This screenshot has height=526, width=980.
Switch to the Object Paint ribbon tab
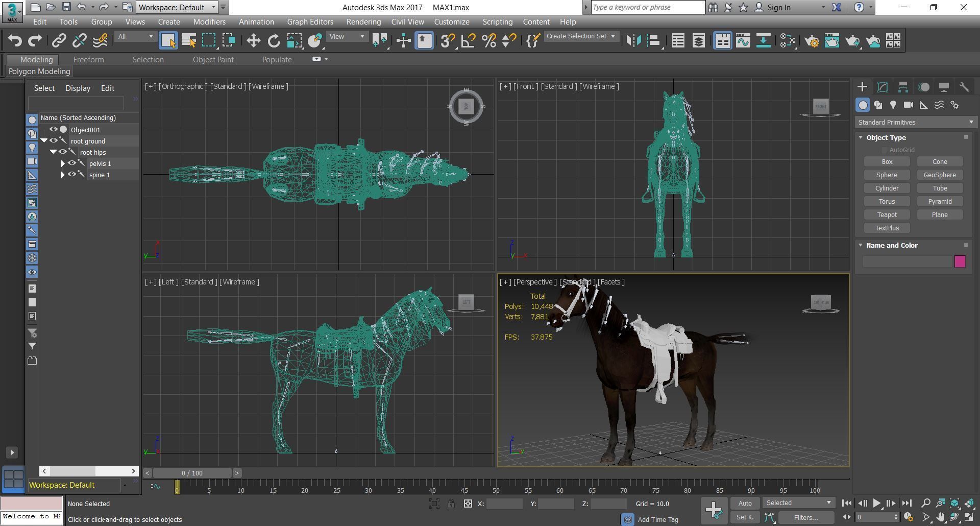click(x=213, y=60)
